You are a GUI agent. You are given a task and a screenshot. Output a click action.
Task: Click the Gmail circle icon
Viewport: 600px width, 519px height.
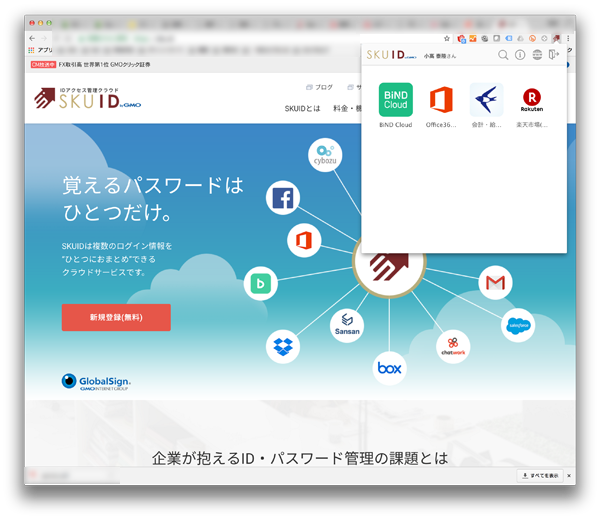(496, 282)
